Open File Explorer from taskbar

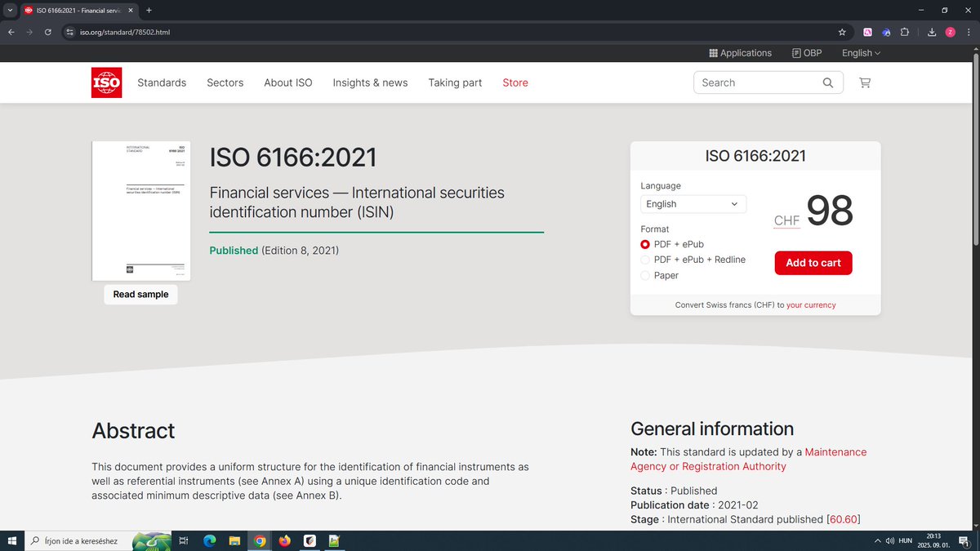234,540
